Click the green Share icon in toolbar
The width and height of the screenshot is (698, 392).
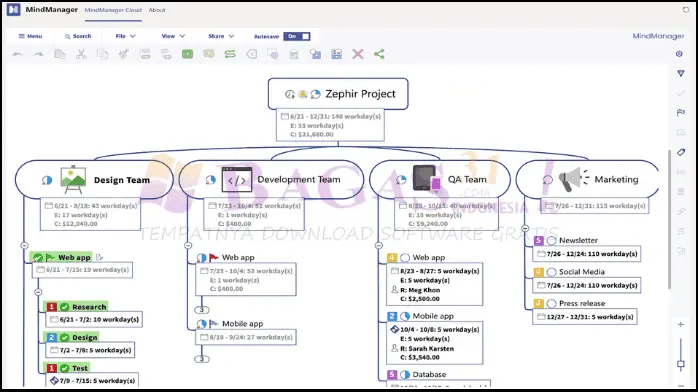pos(379,54)
